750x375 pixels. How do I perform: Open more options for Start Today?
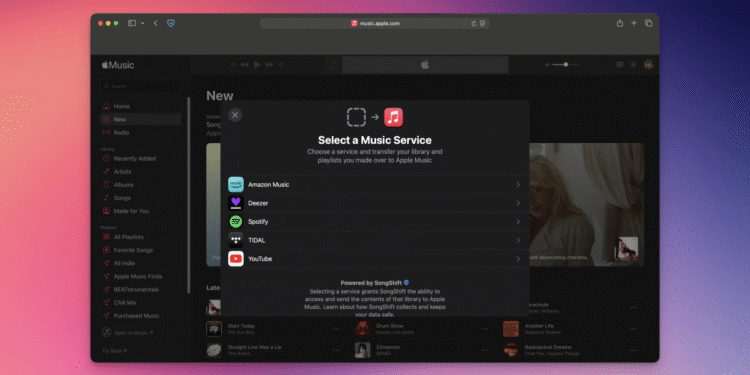pyautogui.click(x=336, y=329)
